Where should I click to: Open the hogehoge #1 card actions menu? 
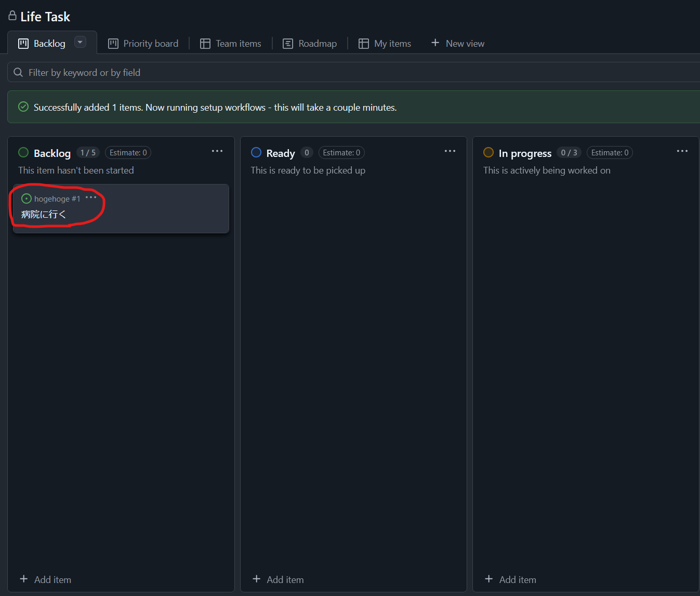click(x=91, y=197)
